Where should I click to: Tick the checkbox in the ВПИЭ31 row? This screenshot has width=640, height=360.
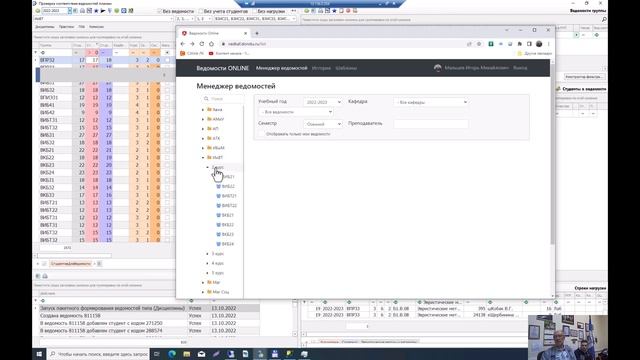click(x=167, y=98)
